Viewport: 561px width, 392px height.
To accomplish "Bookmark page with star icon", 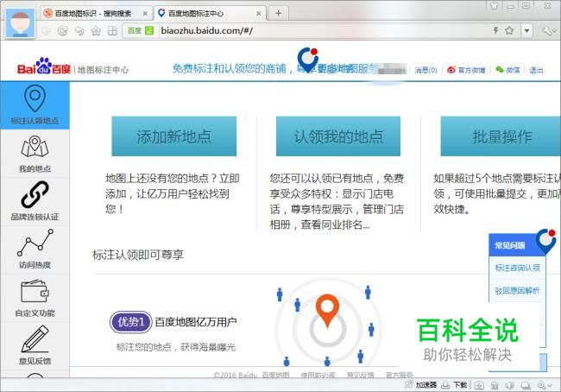I will tap(509, 30).
